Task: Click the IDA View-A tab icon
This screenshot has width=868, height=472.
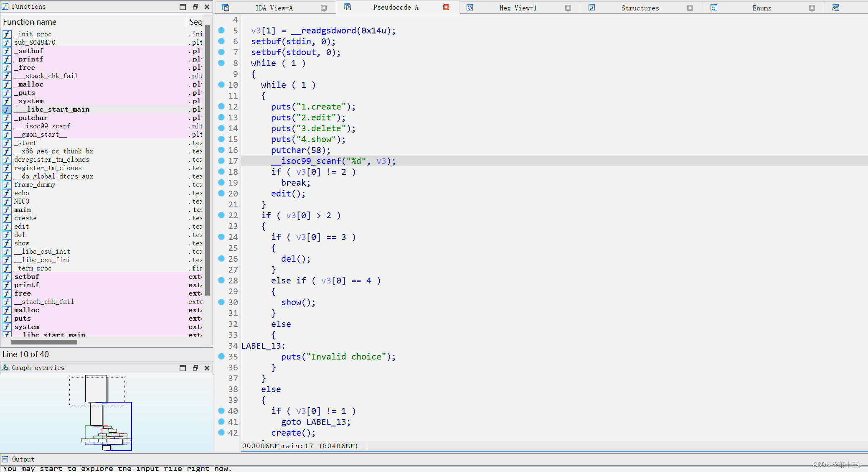Action: pos(226,8)
